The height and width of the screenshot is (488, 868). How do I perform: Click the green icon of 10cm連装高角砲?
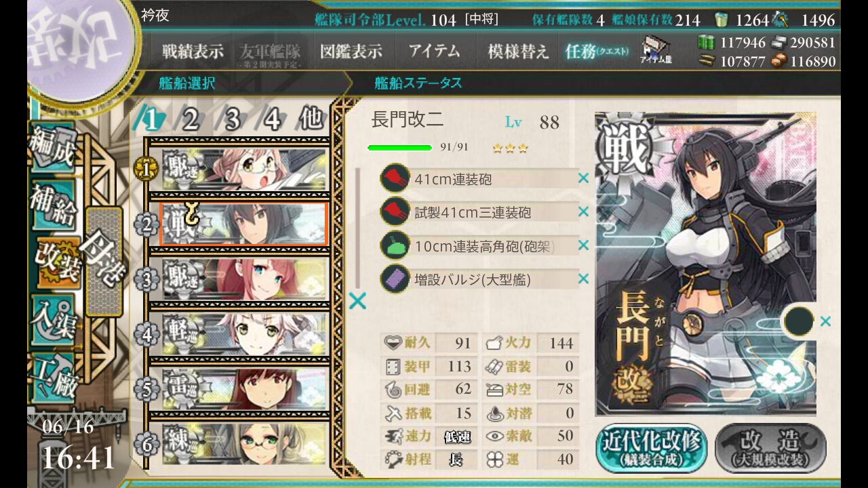[x=395, y=245]
